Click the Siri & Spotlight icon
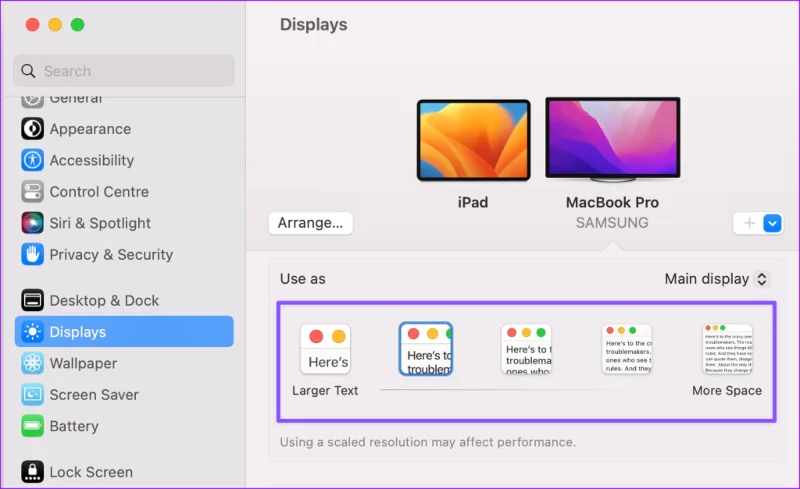 tap(32, 223)
